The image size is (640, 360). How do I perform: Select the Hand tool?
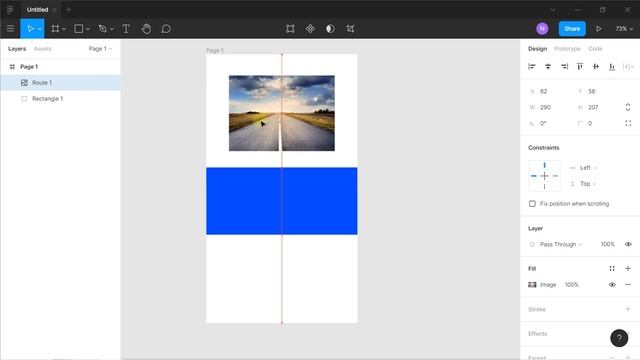click(x=146, y=29)
